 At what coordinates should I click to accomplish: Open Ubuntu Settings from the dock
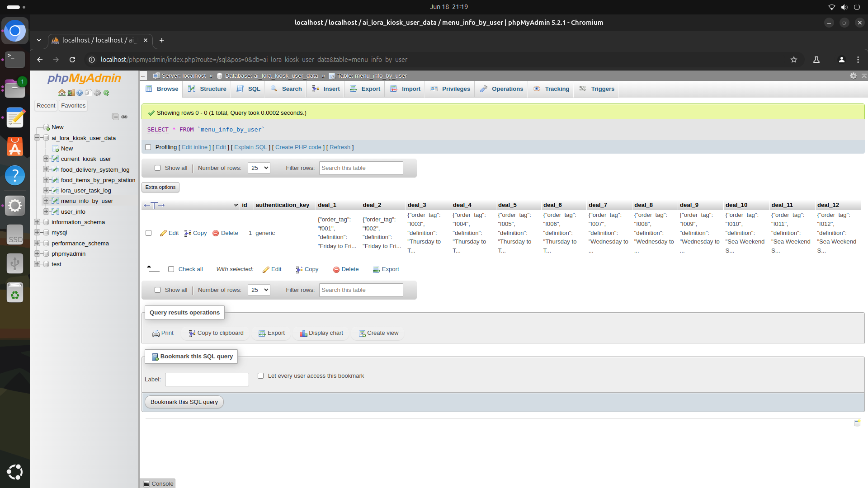point(15,206)
